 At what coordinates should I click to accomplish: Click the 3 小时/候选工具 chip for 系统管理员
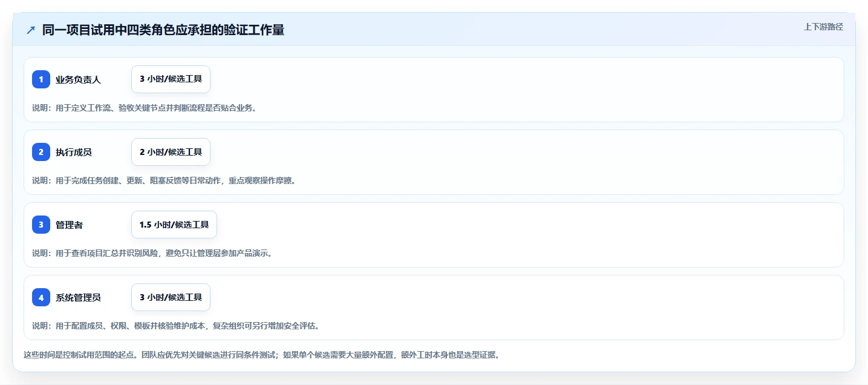point(171,297)
